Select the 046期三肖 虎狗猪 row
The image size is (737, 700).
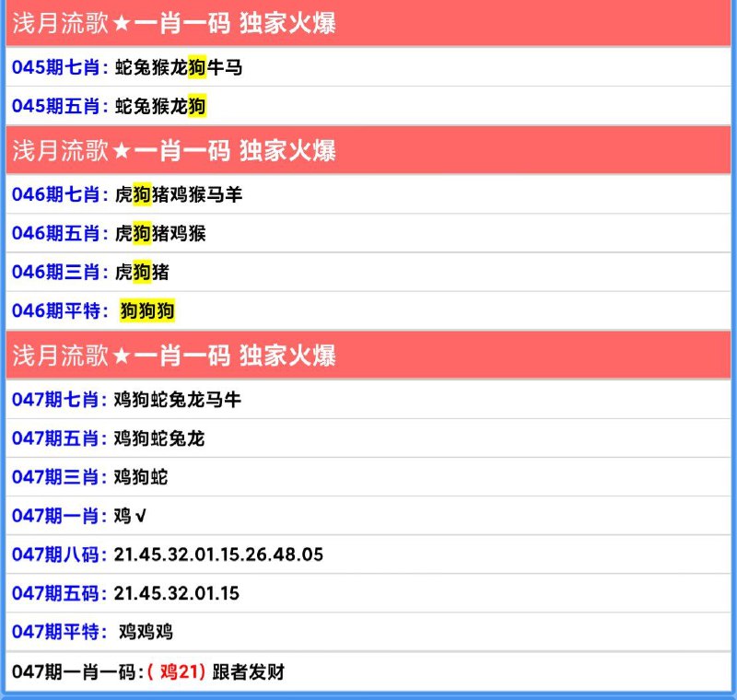[368, 272]
